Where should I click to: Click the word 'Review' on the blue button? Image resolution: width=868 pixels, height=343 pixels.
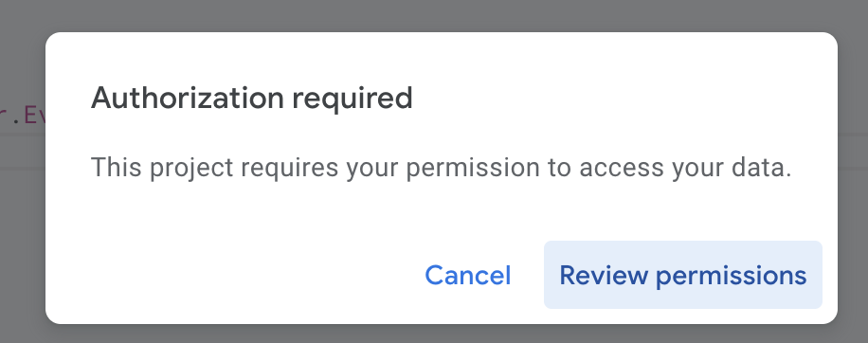click(604, 275)
